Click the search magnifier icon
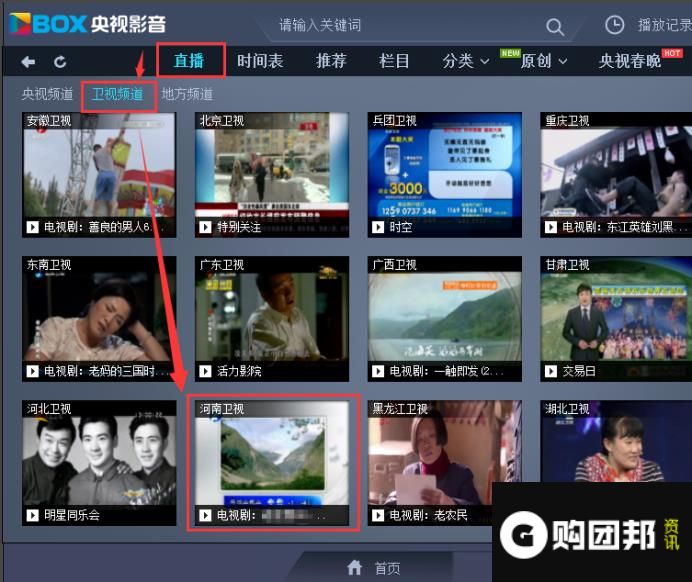The height and width of the screenshot is (582, 692). tap(555, 26)
